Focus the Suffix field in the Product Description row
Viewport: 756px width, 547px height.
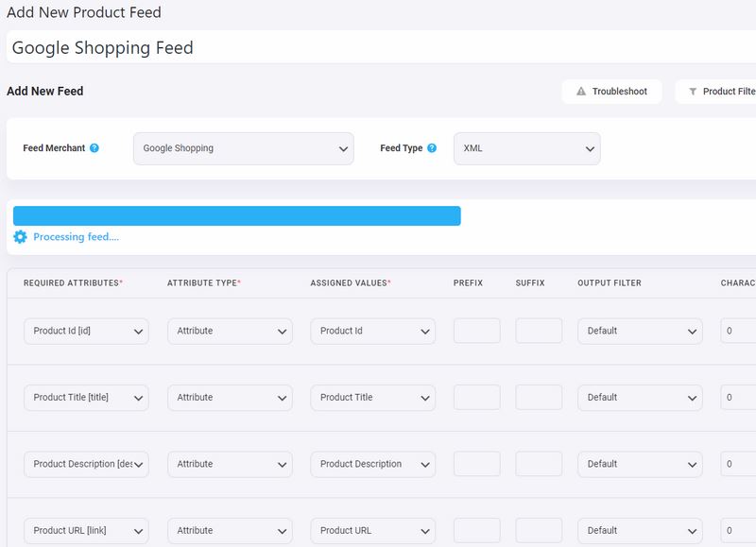[x=539, y=464]
